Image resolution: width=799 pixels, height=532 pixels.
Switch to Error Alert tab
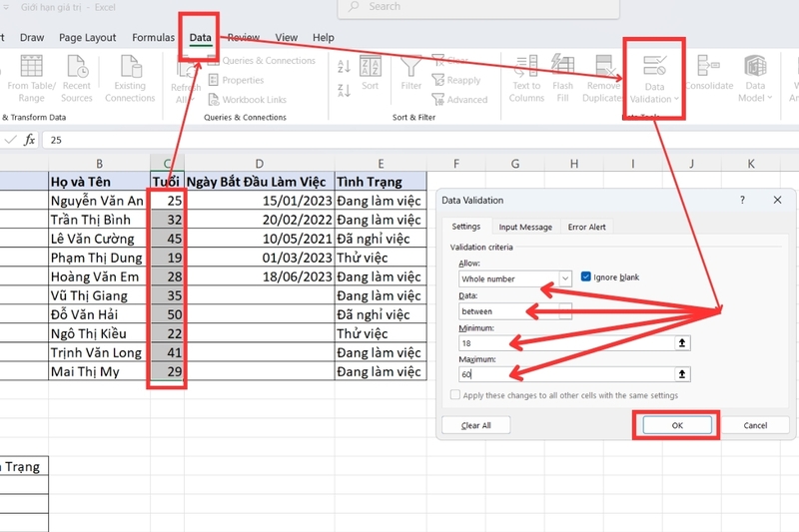586,227
